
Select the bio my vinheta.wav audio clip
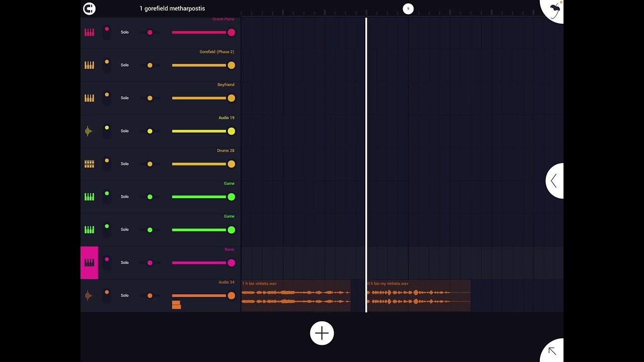(419, 296)
